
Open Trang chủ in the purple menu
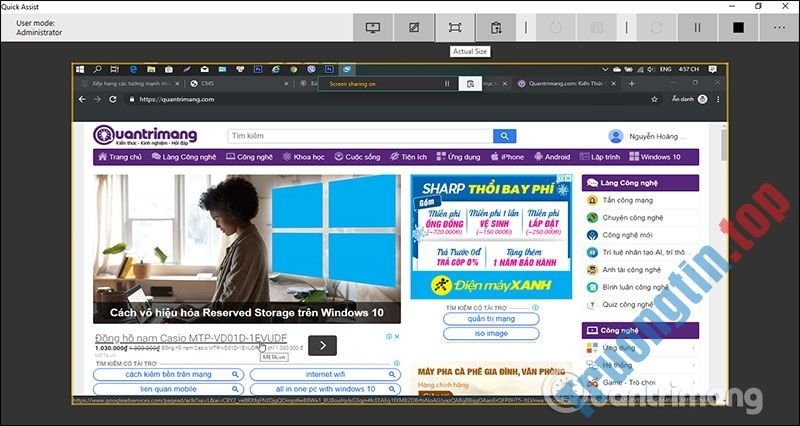pos(120,157)
